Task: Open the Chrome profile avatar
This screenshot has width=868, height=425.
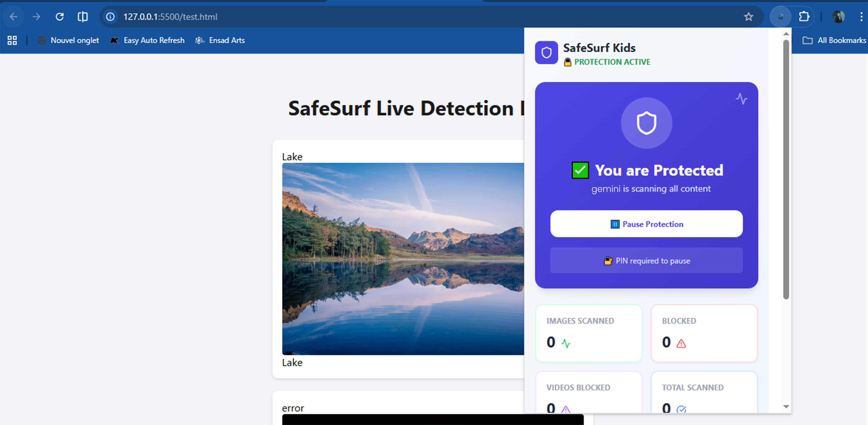Action: click(x=838, y=16)
